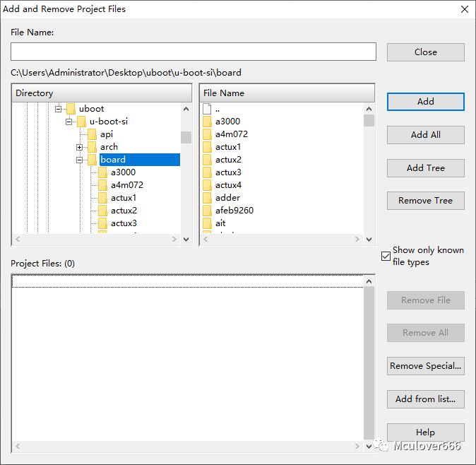Collapse the u-boot-si tree node

[x=69, y=122]
